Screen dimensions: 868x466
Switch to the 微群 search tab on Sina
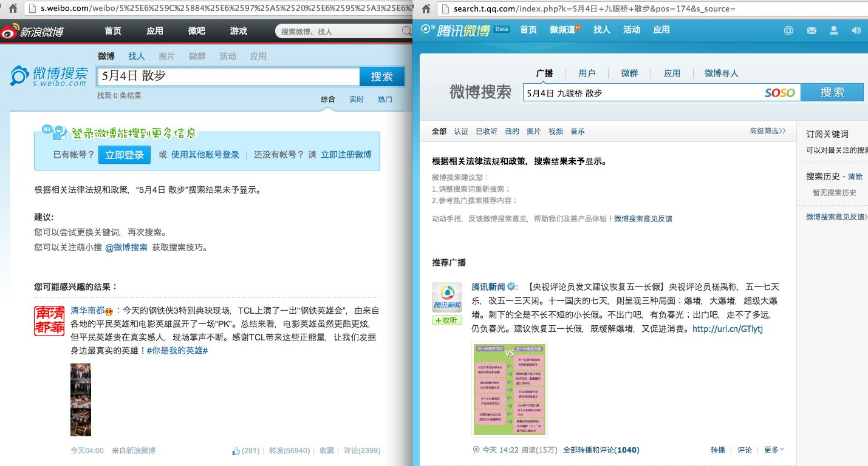pyautogui.click(x=197, y=56)
